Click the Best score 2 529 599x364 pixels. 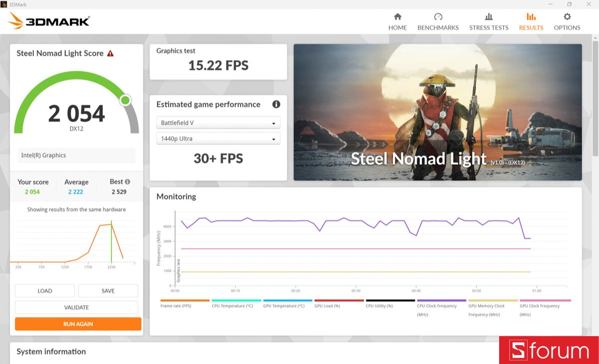pyautogui.click(x=119, y=192)
